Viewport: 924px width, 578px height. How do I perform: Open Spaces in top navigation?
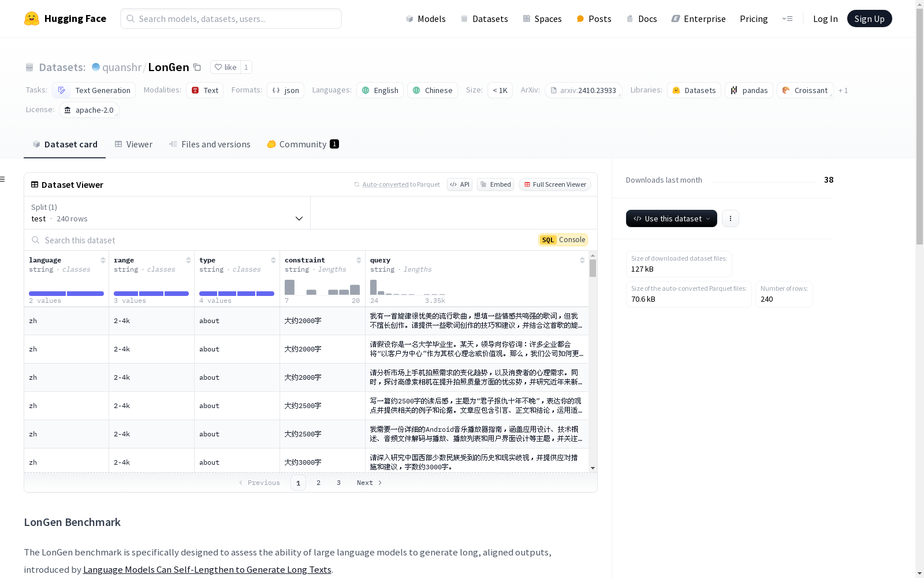(x=542, y=18)
